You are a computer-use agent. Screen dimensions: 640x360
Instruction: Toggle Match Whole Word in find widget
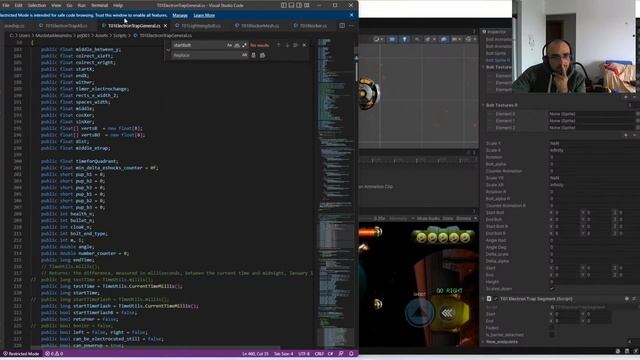click(x=237, y=45)
